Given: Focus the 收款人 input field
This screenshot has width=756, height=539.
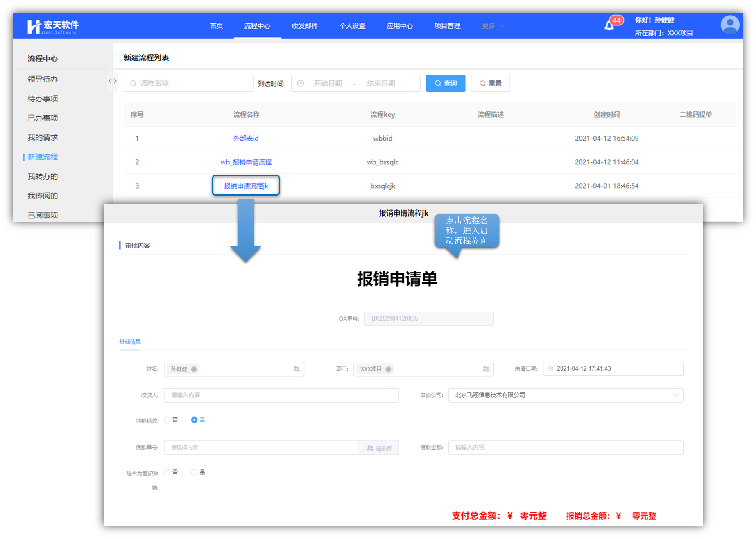Looking at the screenshot, I should pyautogui.click(x=281, y=395).
